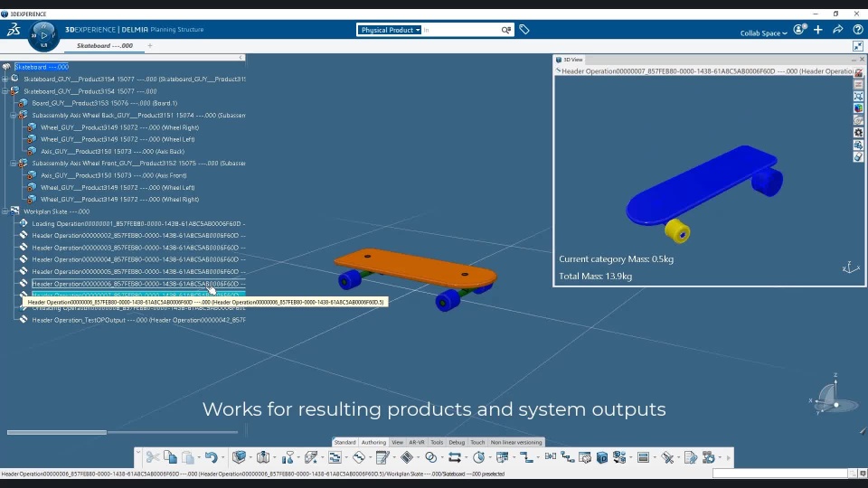Add a new tab with plus button
The image size is (868, 488).
(150, 46)
